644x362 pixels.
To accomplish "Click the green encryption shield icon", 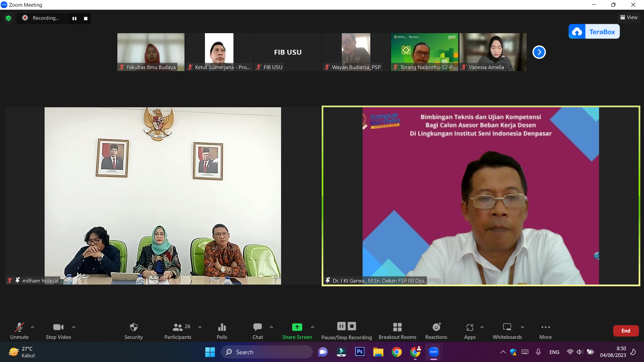I will 8,18.
